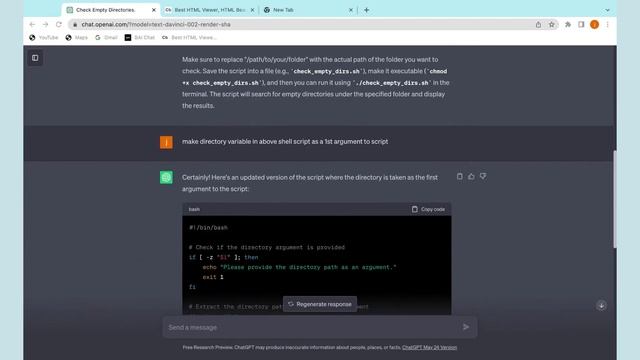The width and height of the screenshot is (640, 360).
Task: Open ChatGPT May 24 Version link
Action: point(429,348)
